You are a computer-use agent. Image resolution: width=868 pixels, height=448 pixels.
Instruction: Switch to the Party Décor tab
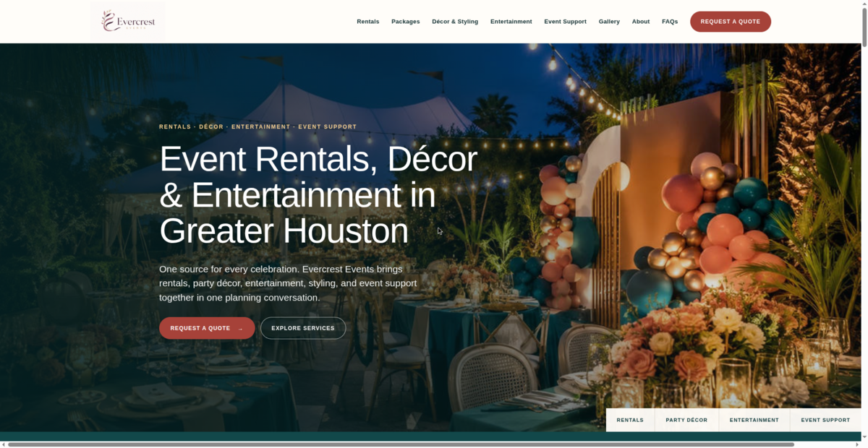(686, 420)
